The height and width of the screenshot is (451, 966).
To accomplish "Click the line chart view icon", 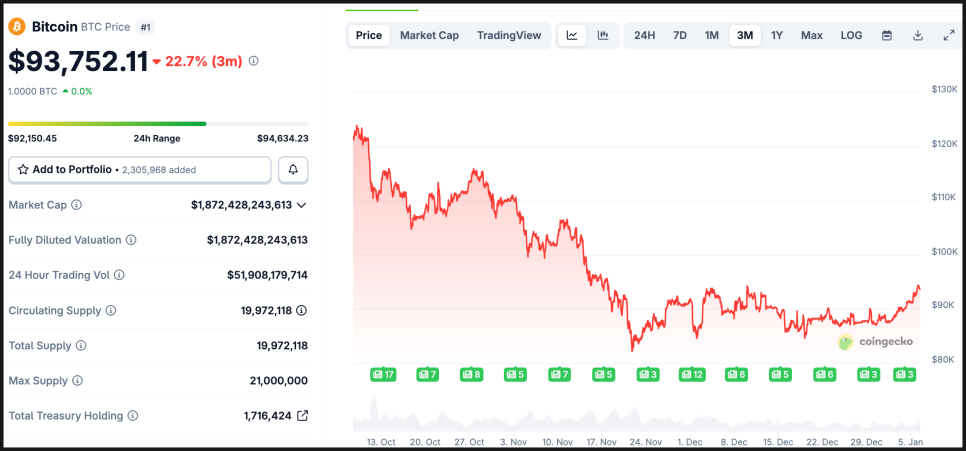I will tap(572, 36).
